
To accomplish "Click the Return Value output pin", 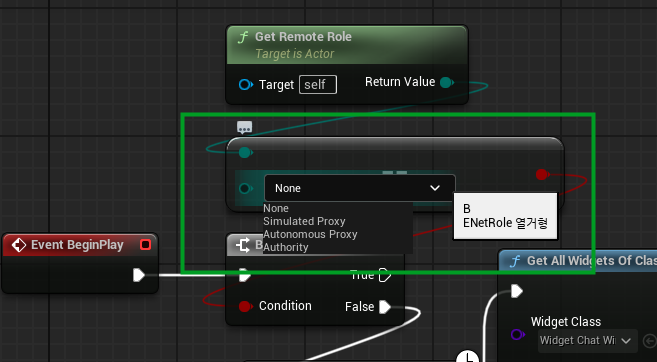I will (446, 83).
